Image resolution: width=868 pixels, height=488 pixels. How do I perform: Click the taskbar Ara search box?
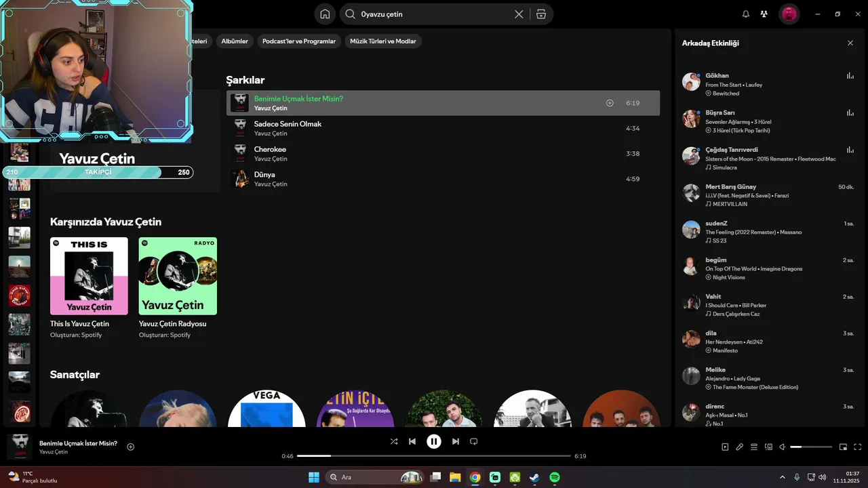pyautogui.click(x=375, y=477)
